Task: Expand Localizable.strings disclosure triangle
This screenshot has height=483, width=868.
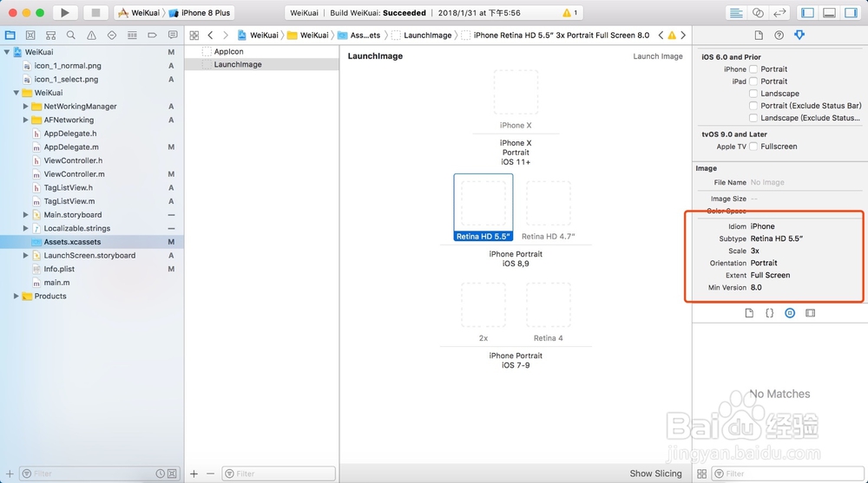Action: 25,229
